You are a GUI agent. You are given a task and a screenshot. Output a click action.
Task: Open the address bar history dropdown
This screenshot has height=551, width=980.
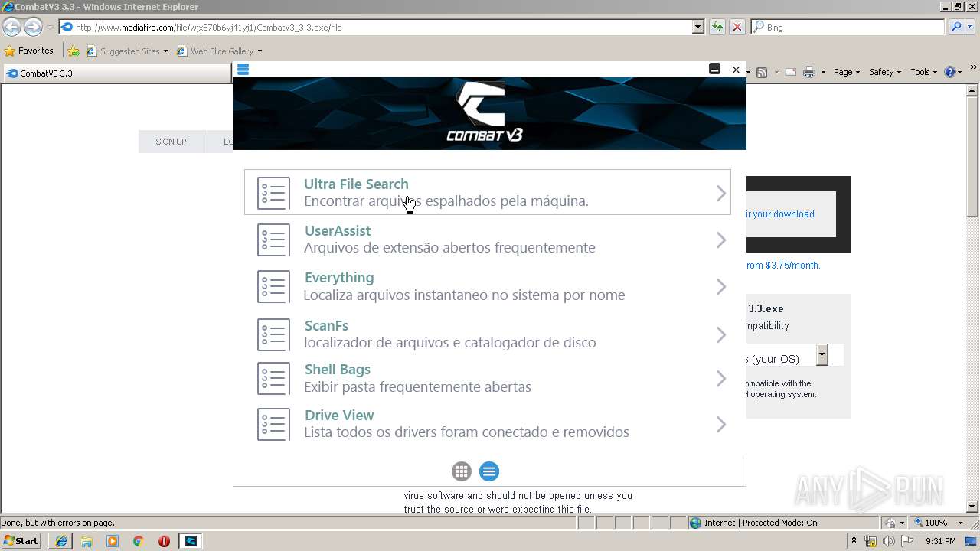point(697,27)
